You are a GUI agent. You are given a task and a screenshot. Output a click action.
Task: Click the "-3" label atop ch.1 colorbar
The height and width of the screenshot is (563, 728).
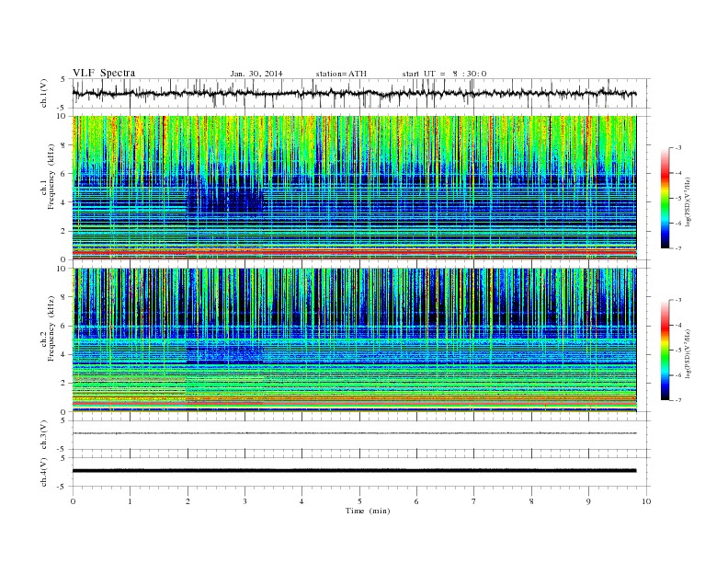pyautogui.click(x=678, y=148)
